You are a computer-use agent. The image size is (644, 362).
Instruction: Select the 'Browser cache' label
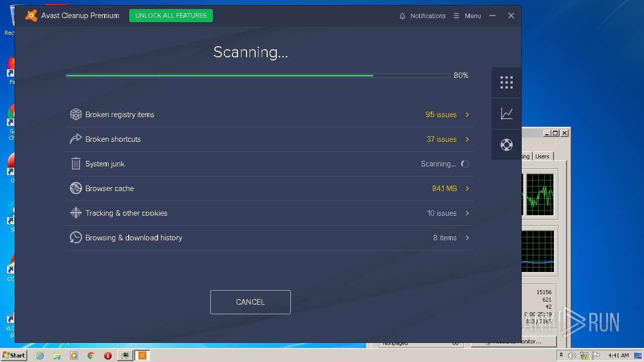click(110, 189)
